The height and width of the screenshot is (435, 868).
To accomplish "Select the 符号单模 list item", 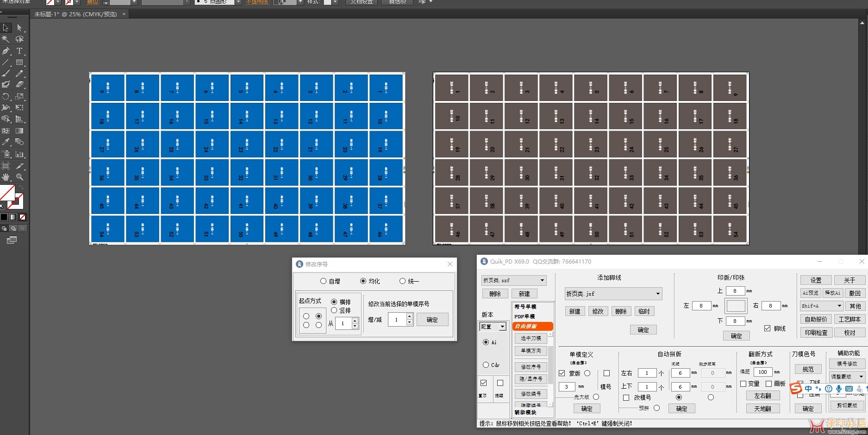I will pos(525,307).
